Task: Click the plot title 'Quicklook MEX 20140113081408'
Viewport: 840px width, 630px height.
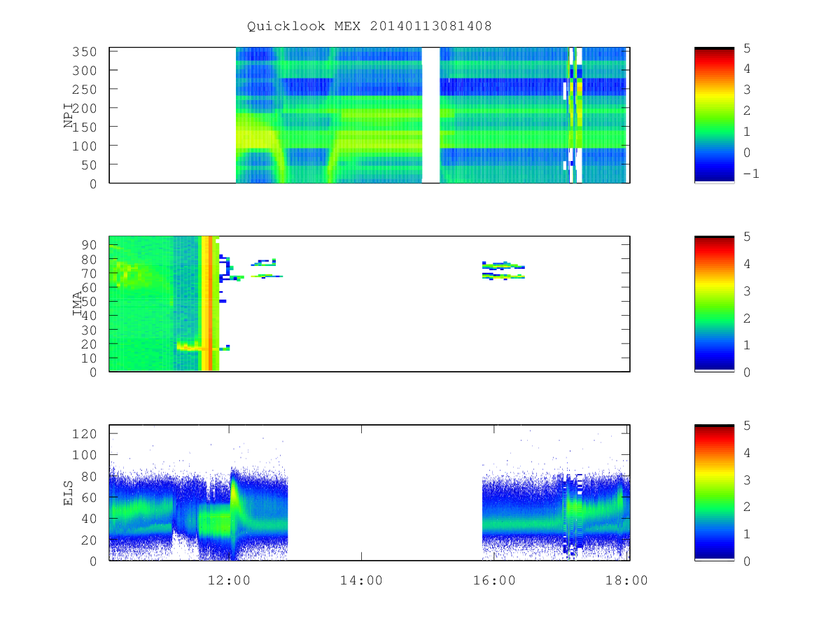Action: coord(370,27)
